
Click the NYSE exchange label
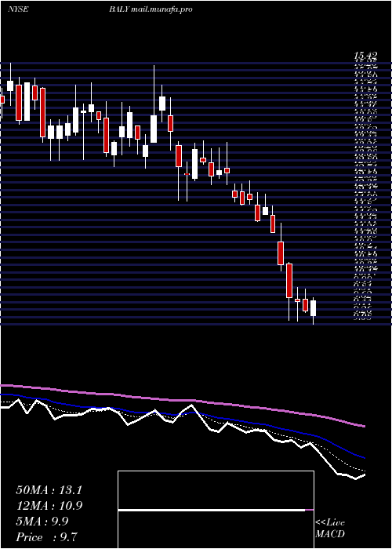pyautogui.click(x=18, y=9)
